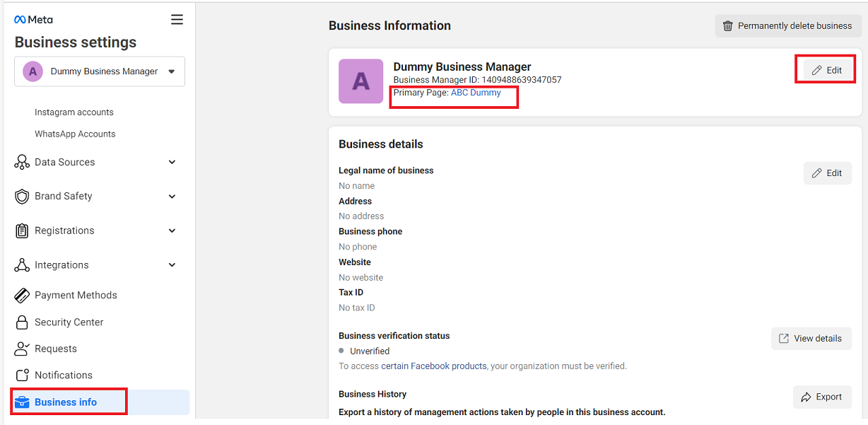Go to Security Center
Screen dimensions: 868x425
coord(69,322)
